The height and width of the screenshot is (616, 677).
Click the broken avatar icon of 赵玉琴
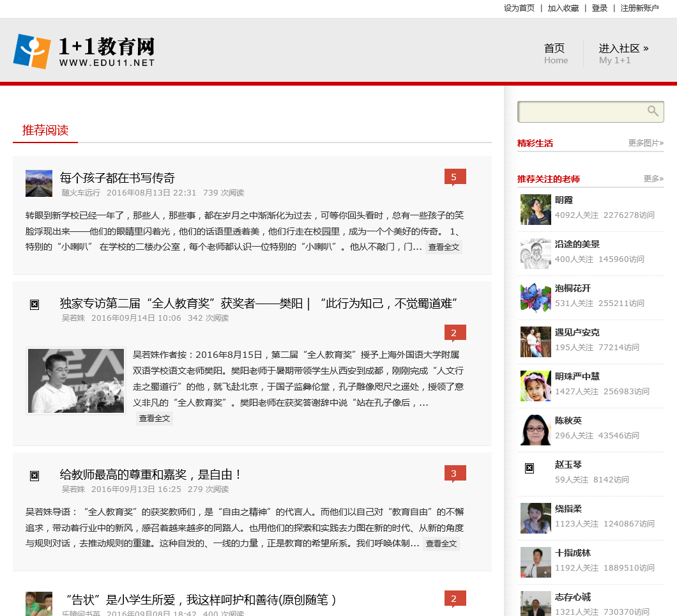[x=529, y=468]
